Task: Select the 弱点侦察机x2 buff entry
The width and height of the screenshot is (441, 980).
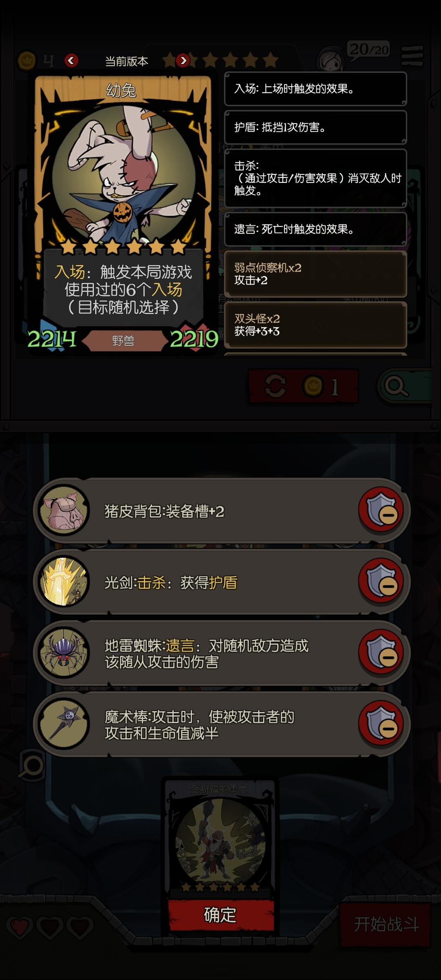Action: click(316, 274)
